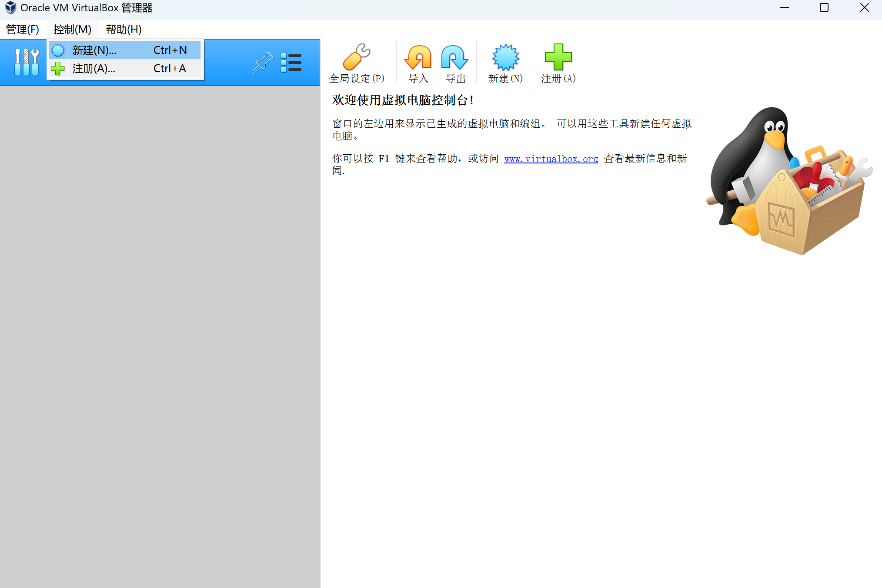Click the VirtualBox logo in the title bar
This screenshot has height=588, width=882.
point(10,8)
